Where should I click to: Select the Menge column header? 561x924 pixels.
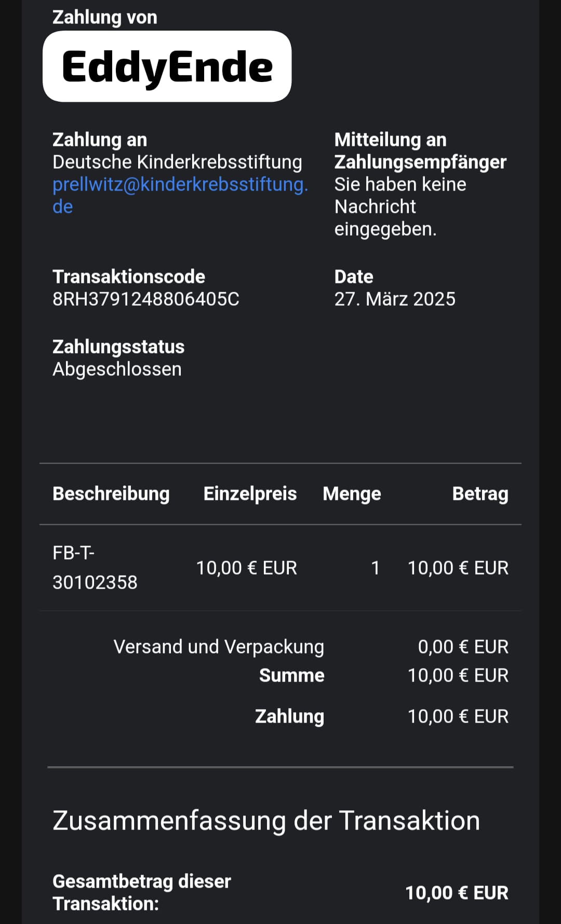(x=352, y=494)
